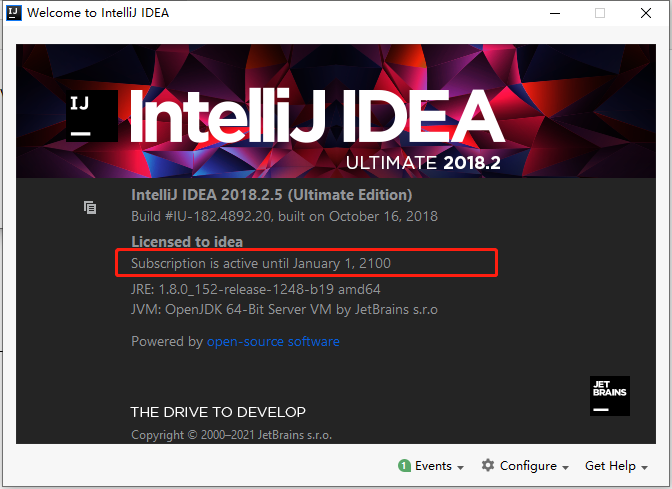Click the IntelliJ icon in the title bar
Image resolution: width=672 pixels, height=489 pixels.
pyautogui.click(x=14, y=12)
